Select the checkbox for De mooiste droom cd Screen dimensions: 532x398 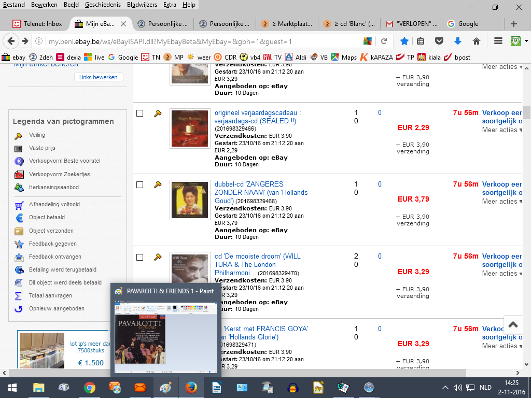tap(140, 258)
